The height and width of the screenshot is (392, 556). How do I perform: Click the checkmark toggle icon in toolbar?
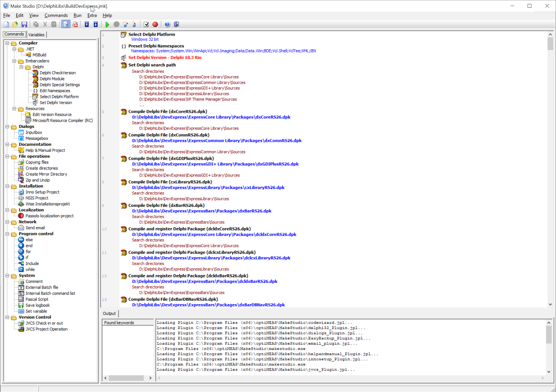tap(146, 24)
